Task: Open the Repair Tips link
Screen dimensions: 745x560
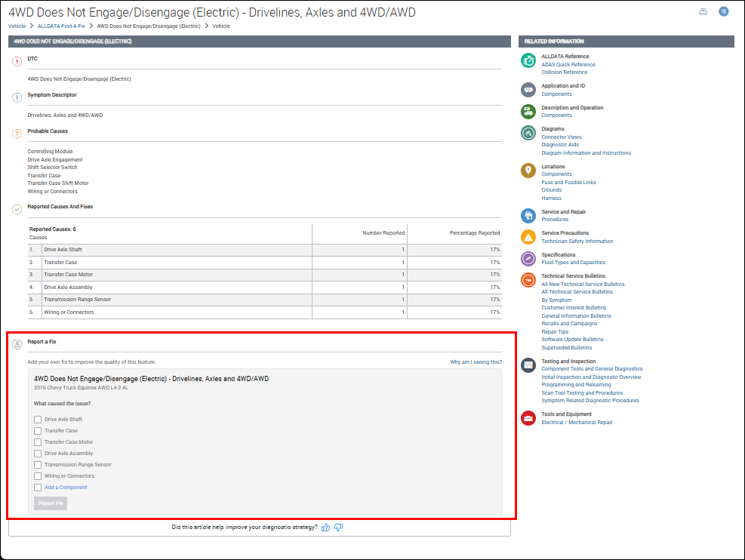Action: point(555,332)
